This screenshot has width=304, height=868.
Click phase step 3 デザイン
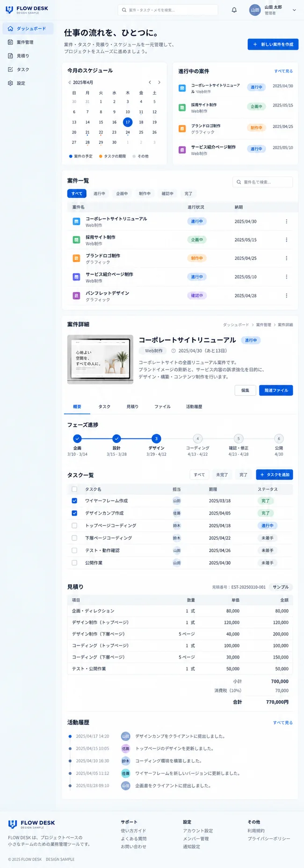pyautogui.click(x=156, y=438)
